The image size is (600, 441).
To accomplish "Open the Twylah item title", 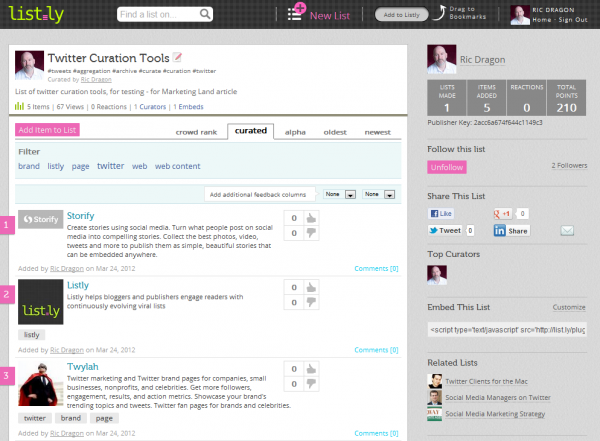I will pos(82,367).
